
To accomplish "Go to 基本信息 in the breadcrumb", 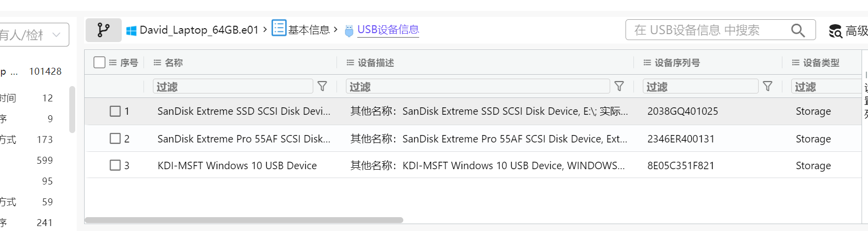I will (309, 30).
